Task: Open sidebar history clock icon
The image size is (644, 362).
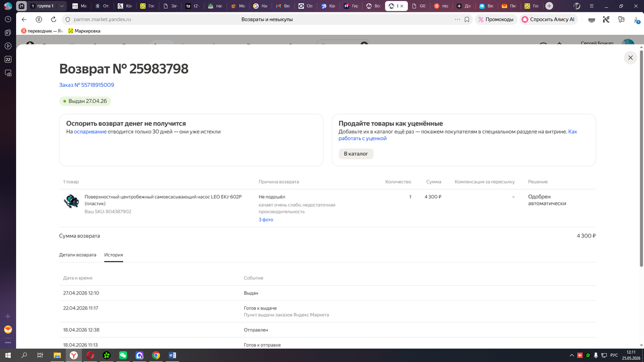Action: pyautogui.click(x=8, y=19)
